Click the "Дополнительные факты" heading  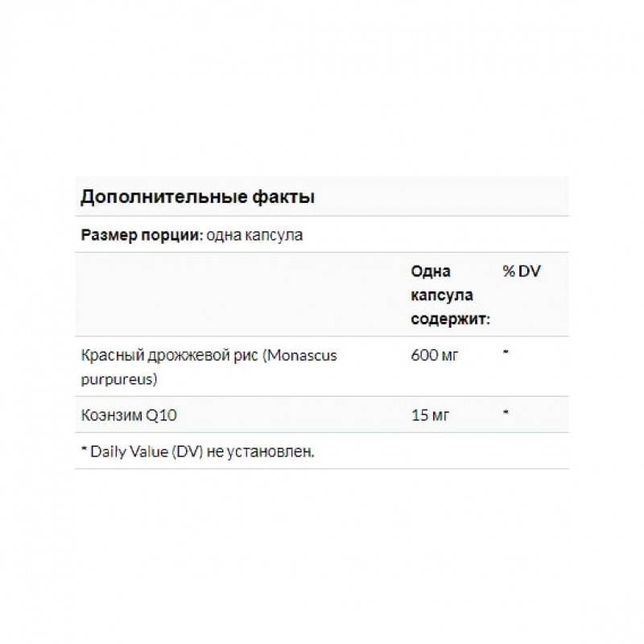pyautogui.click(x=196, y=198)
